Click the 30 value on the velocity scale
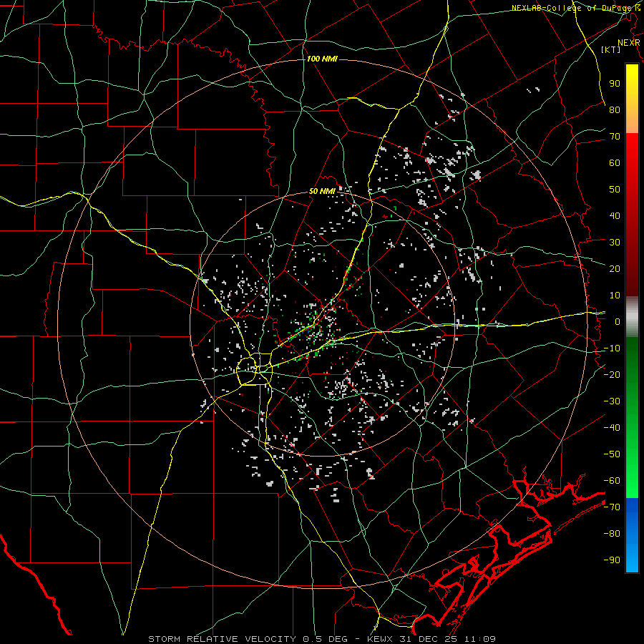 point(615,243)
